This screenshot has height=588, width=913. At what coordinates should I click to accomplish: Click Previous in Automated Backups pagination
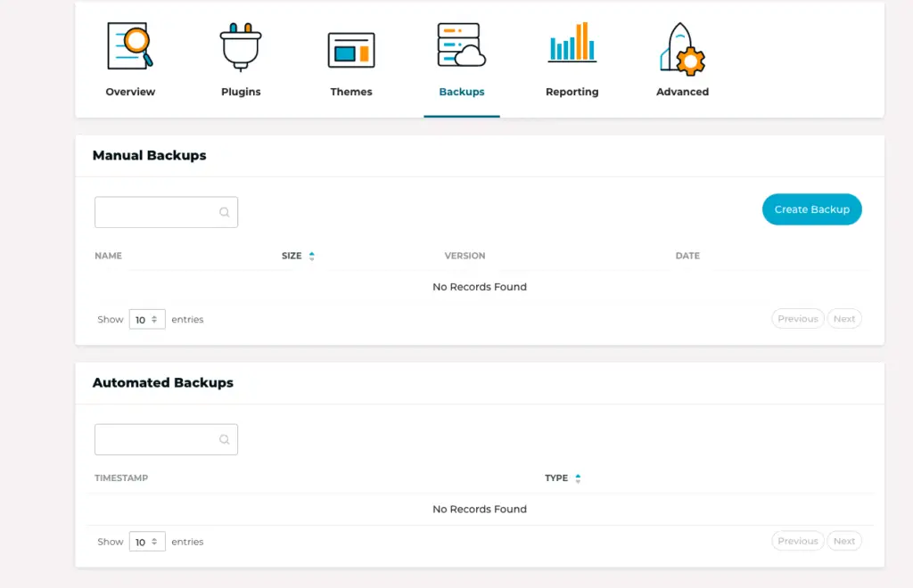(x=798, y=541)
